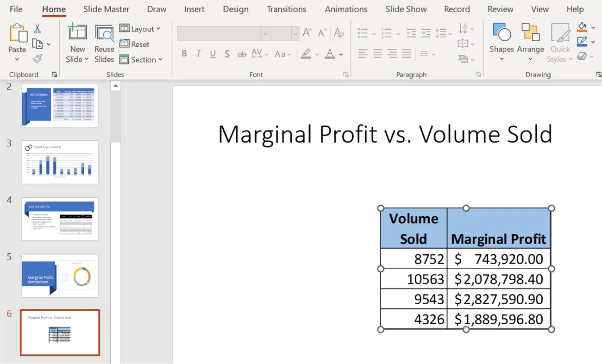Expand the Section dropdown menu
The image size is (602, 364).
141,60
